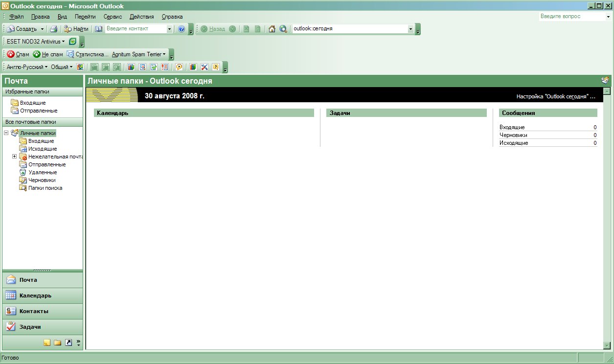Open the Введите вопрос dropdown arrow
This screenshot has height=364, width=614.
click(608, 16)
